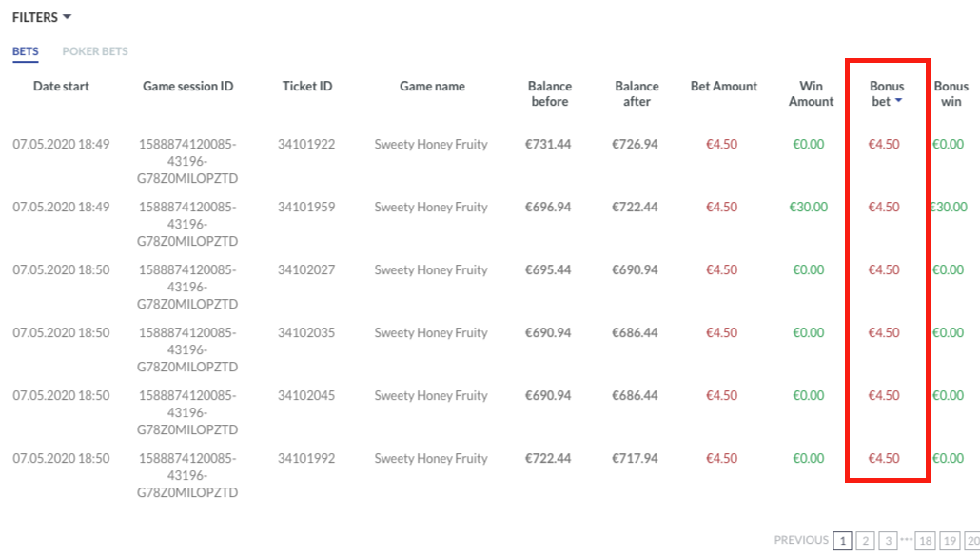Go to page 3 of results

click(888, 541)
